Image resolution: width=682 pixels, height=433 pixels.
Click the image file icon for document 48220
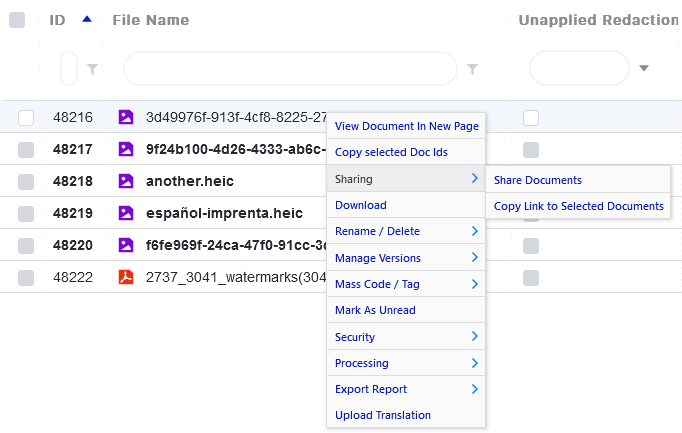click(126, 245)
